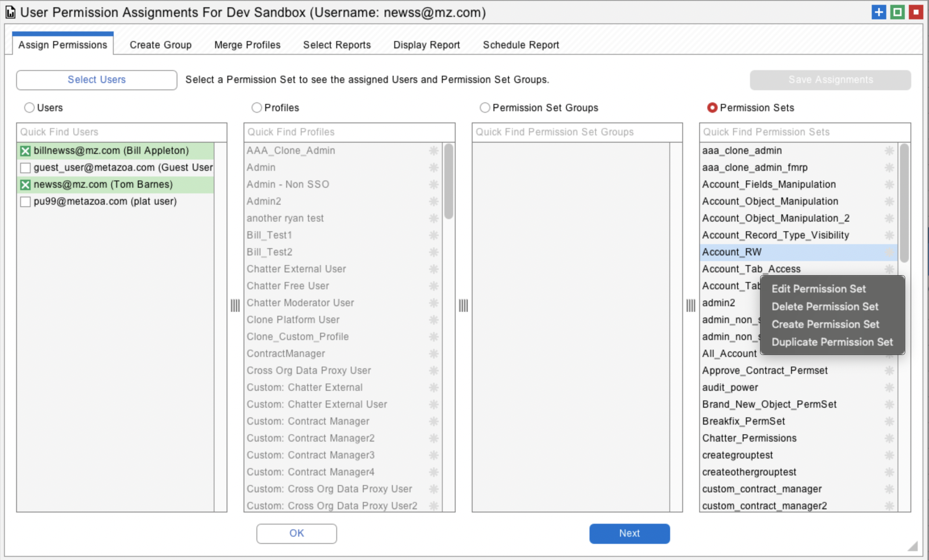
Task: Click gear icon beside Chatter_Permissions
Action: click(889, 438)
